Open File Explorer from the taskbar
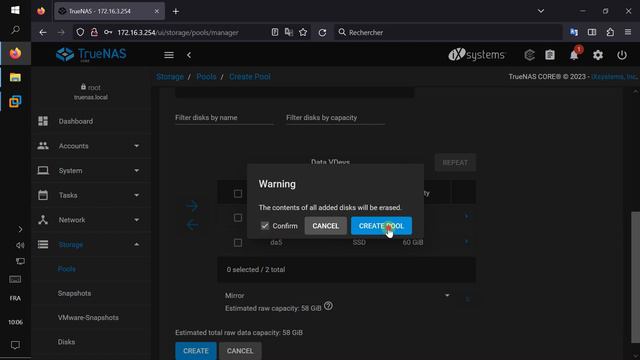 tap(15, 78)
